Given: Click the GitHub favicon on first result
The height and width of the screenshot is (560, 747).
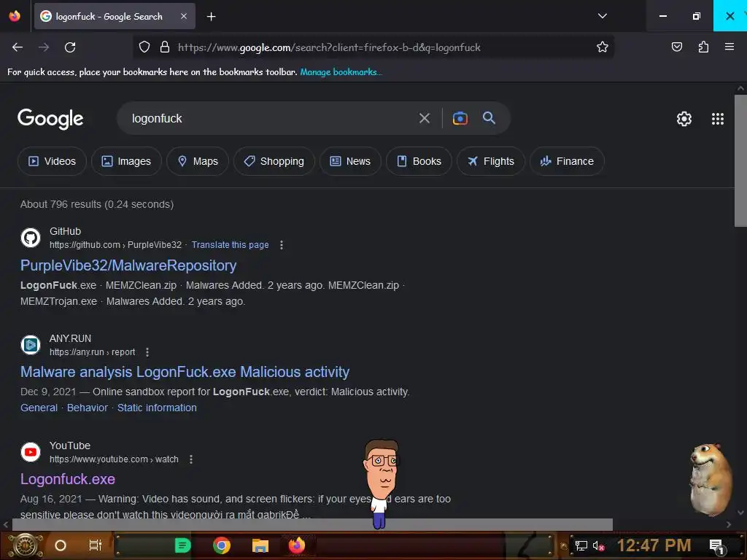Looking at the screenshot, I should click(x=31, y=238).
